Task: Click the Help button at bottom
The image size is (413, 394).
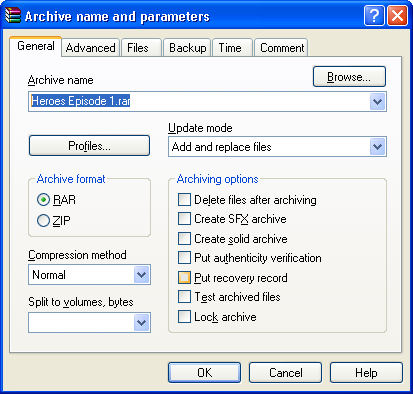Action: [366, 372]
